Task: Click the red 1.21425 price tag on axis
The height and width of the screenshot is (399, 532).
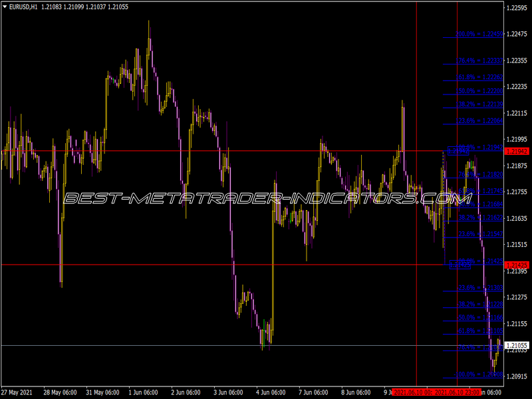Action: point(517,265)
